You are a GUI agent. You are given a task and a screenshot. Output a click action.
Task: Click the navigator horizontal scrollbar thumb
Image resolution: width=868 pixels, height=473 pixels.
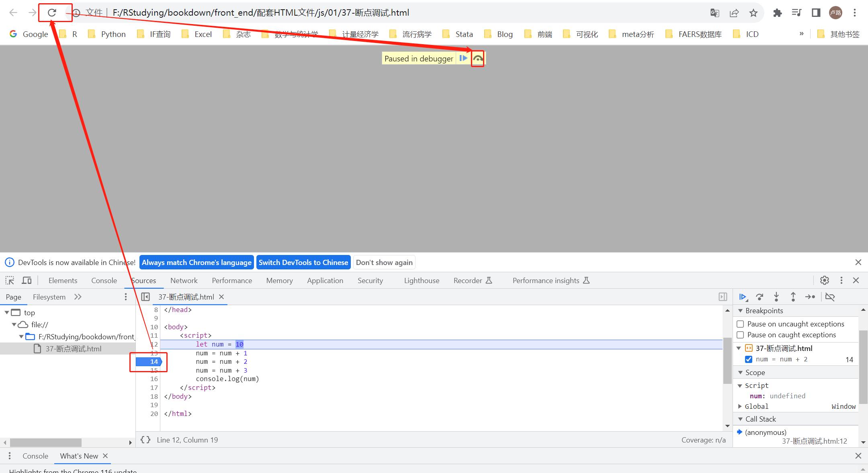(x=46, y=442)
